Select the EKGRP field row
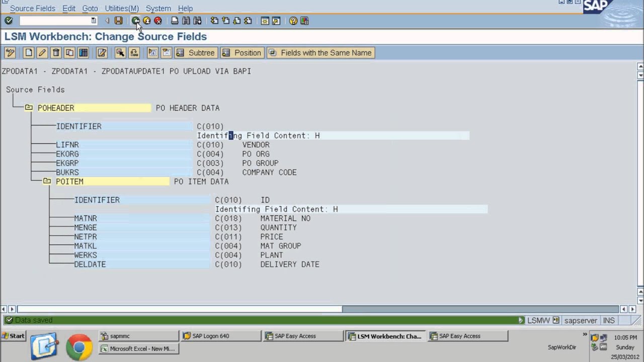The image size is (644, 362). (x=124, y=163)
